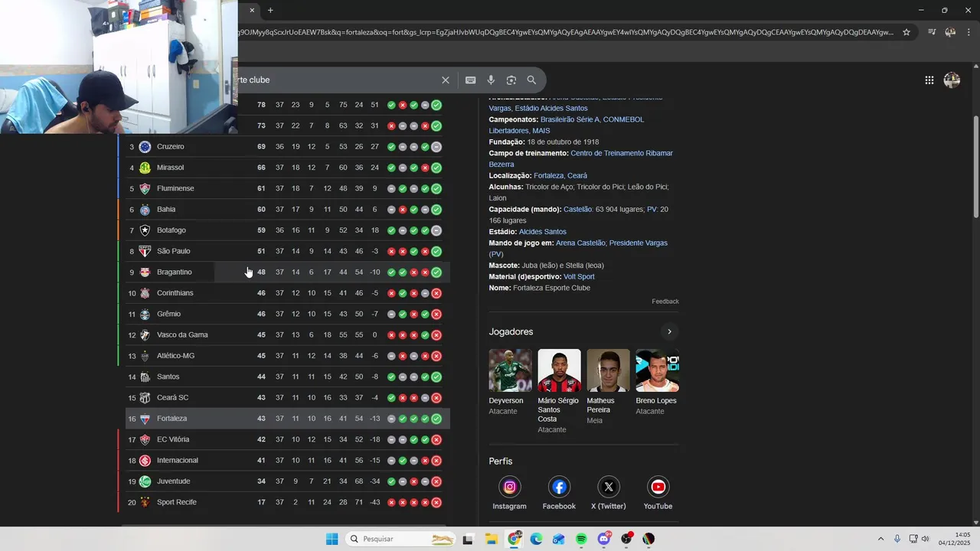Click the Botafogo team crest
Viewport: 980px width, 551px height.
click(x=145, y=230)
